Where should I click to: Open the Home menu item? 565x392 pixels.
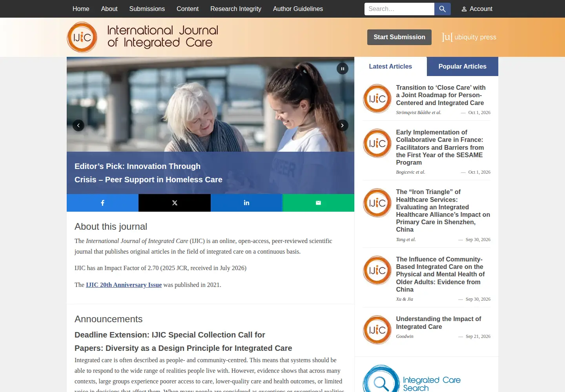pyautogui.click(x=81, y=9)
